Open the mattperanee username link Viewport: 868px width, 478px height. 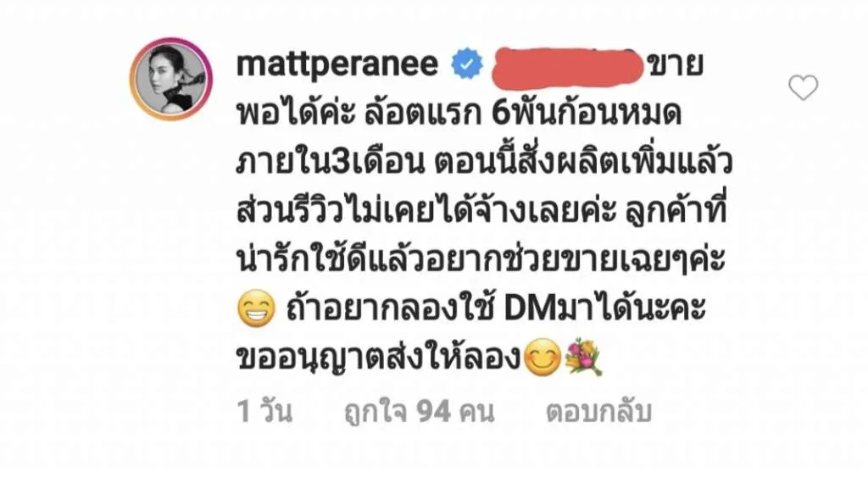[337, 64]
